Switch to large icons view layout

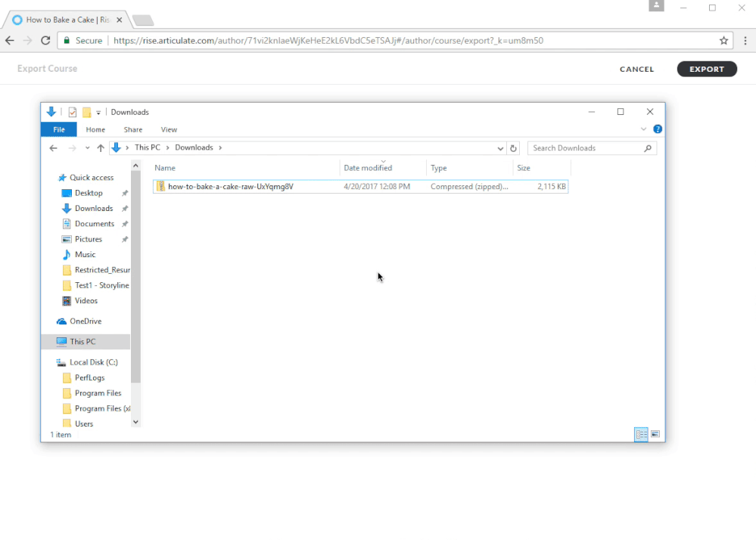pyautogui.click(x=655, y=434)
